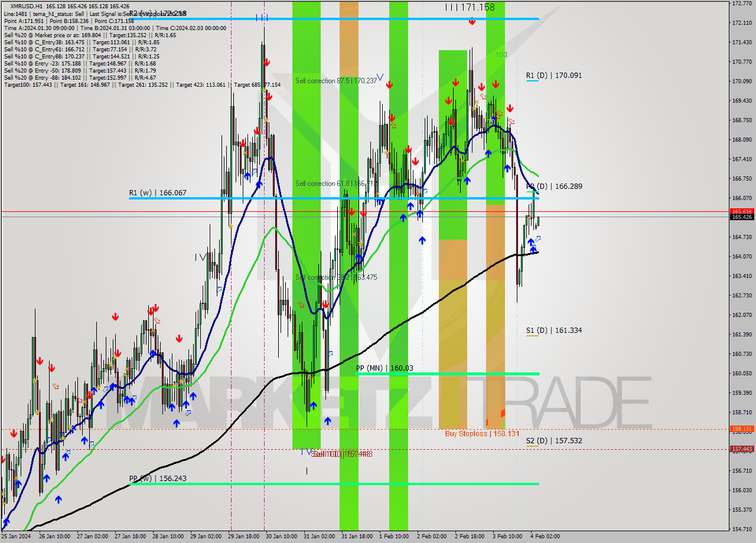Click Sell correction 87.5 | 170.237 text
This screenshot has height=543, width=756.
click(x=336, y=81)
